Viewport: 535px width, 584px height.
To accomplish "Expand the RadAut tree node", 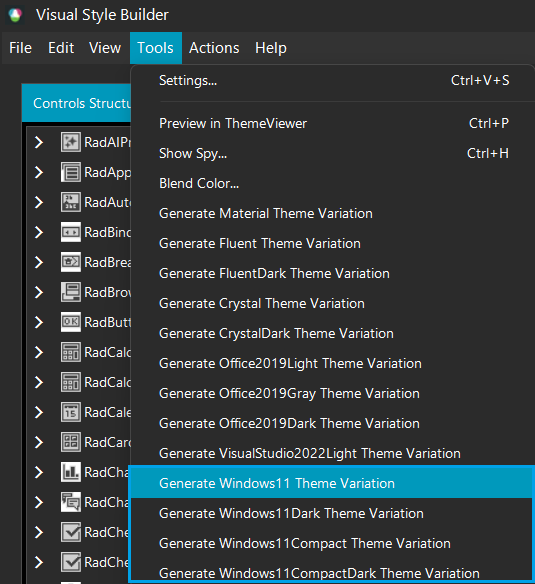I will click(x=39, y=202).
